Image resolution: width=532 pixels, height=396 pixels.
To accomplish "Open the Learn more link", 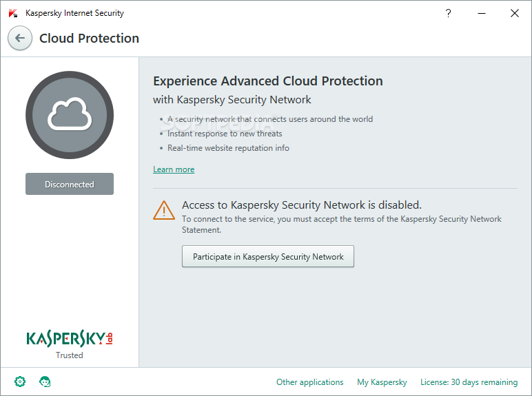I will tap(174, 169).
